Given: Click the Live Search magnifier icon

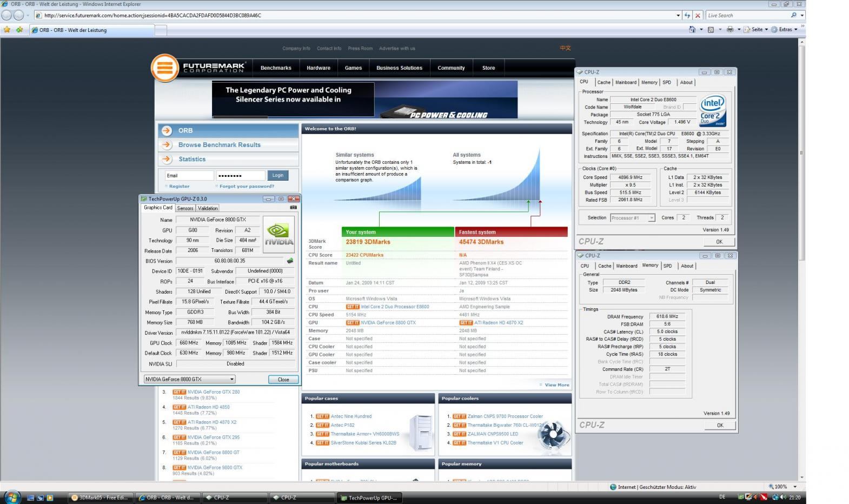Looking at the screenshot, I should [793, 15].
